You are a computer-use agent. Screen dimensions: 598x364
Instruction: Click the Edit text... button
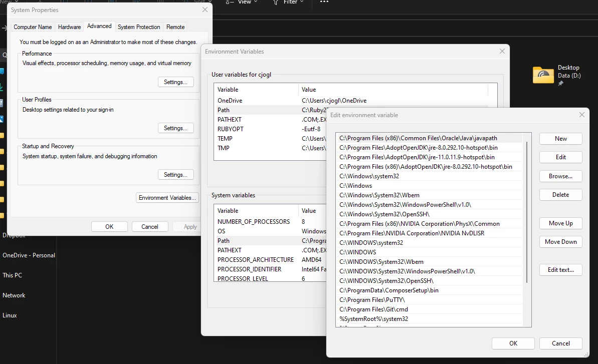560,269
